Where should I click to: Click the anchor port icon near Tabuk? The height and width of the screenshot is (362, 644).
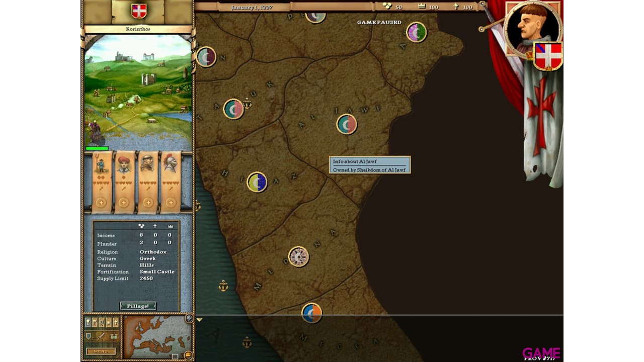pos(247,104)
